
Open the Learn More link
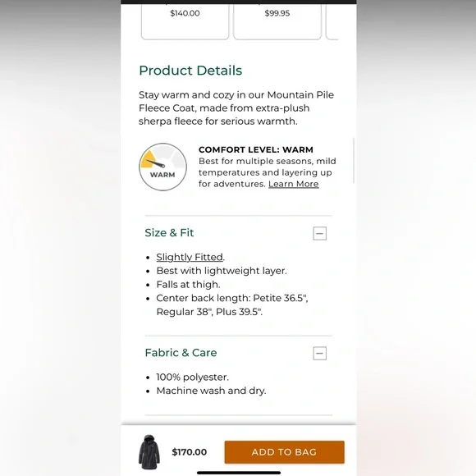pos(294,184)
